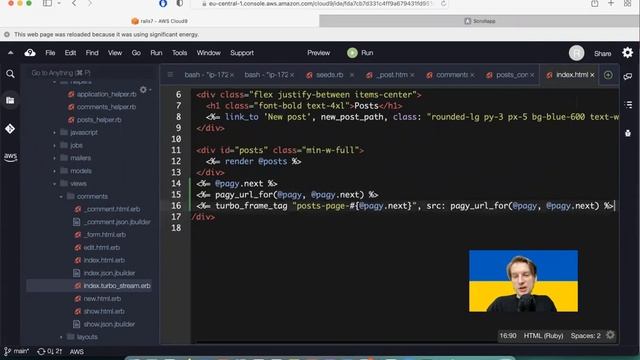Viewport: 640px width, 360px height.
Task: Open the Support menu
Action: [x=242, y=53]
